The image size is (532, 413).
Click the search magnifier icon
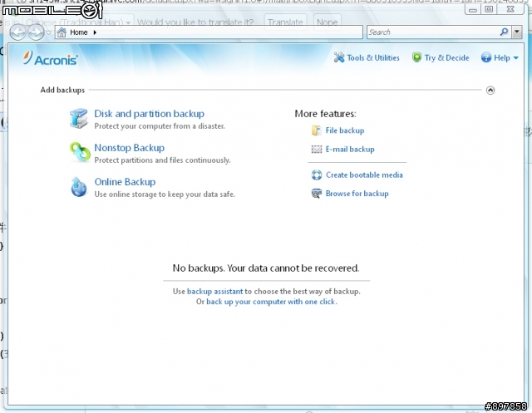(x=505, y=32)
